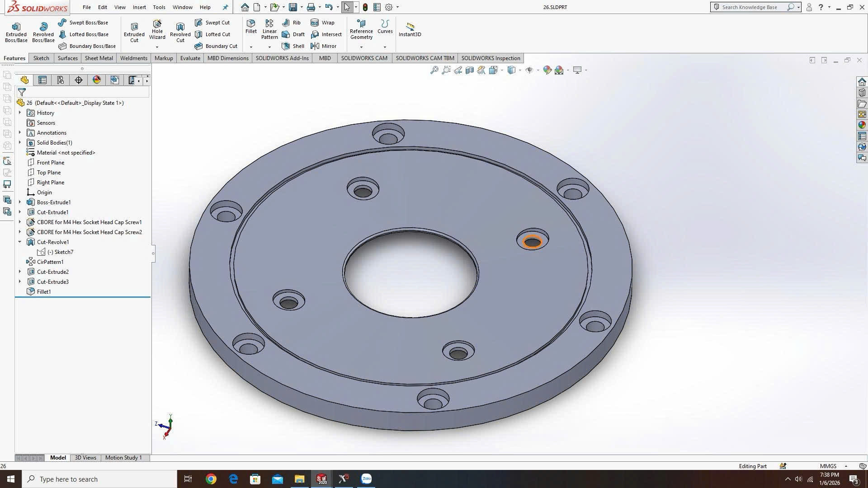Select the Revolved Boss/Base tool
Viewport: 868px width, 488px height.
pos(43,32)
